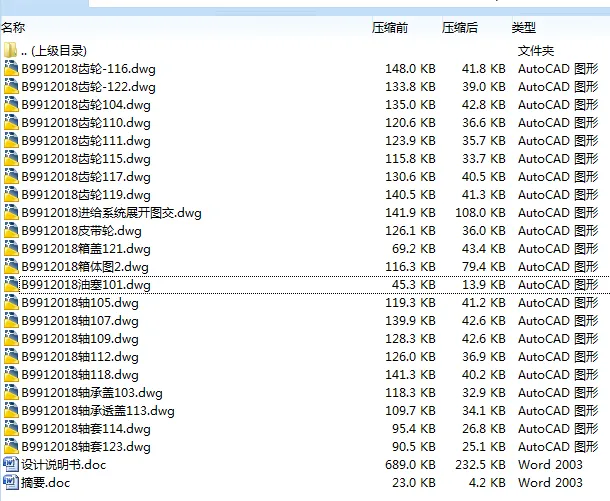Click the 689.0 KB size of 设计说明书.doc
Screen dimensions: 610x501
[410, 464]
